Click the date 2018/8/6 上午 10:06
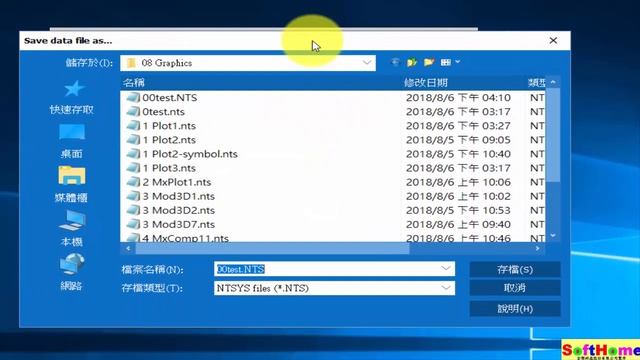This screenshot has height=360, width=640. point(458,182)
